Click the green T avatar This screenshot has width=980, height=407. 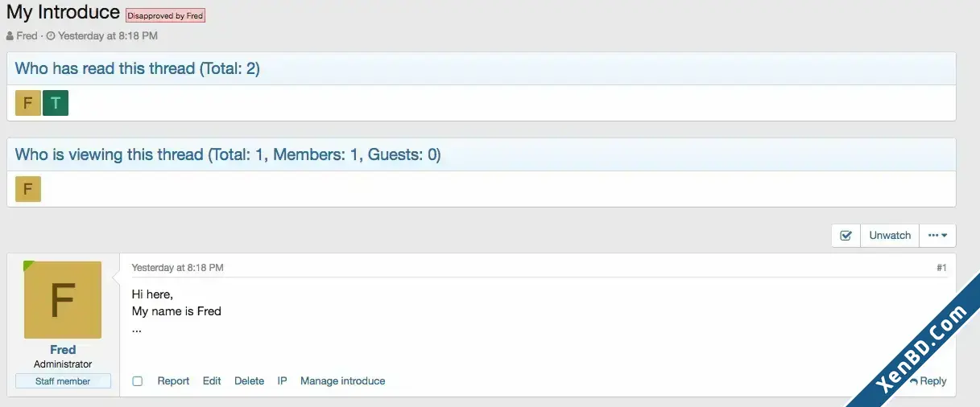click(x=56, y=103)
